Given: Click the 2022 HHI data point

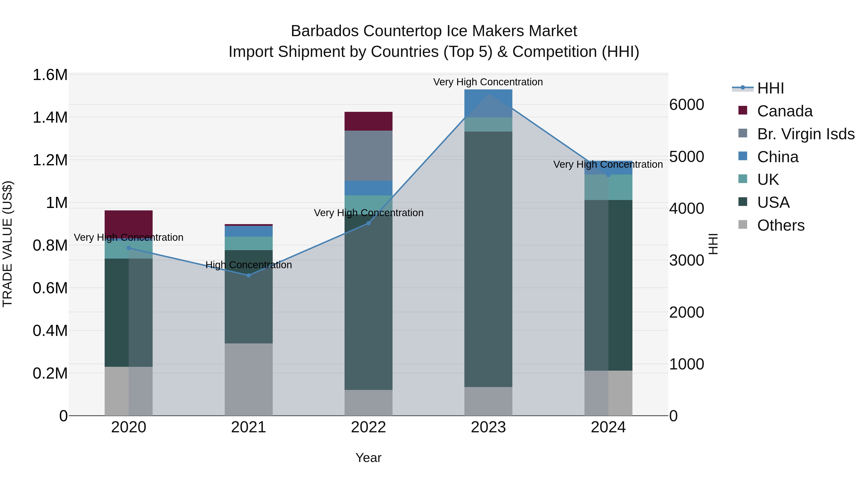Looking at the screenshot, I should coord(368,223).
